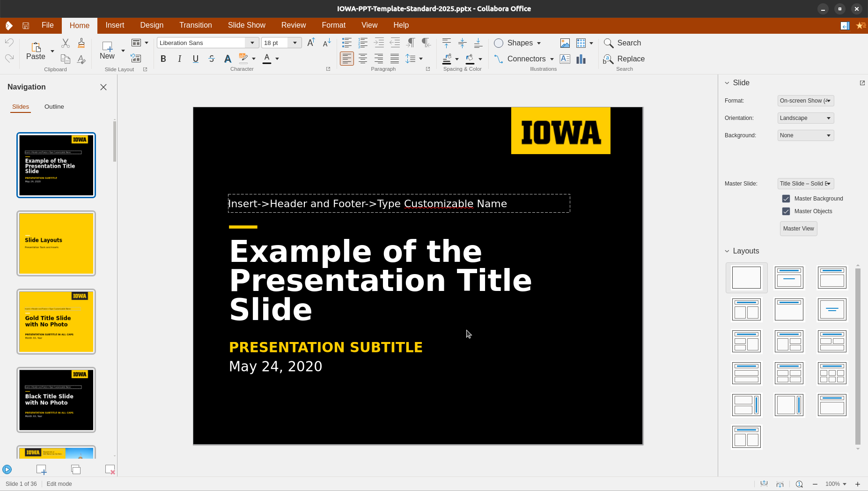Viewport: 868px width, 491px height.
Task: Select the Slide Layouts slide thumbnail
Action: coord(56,243)
